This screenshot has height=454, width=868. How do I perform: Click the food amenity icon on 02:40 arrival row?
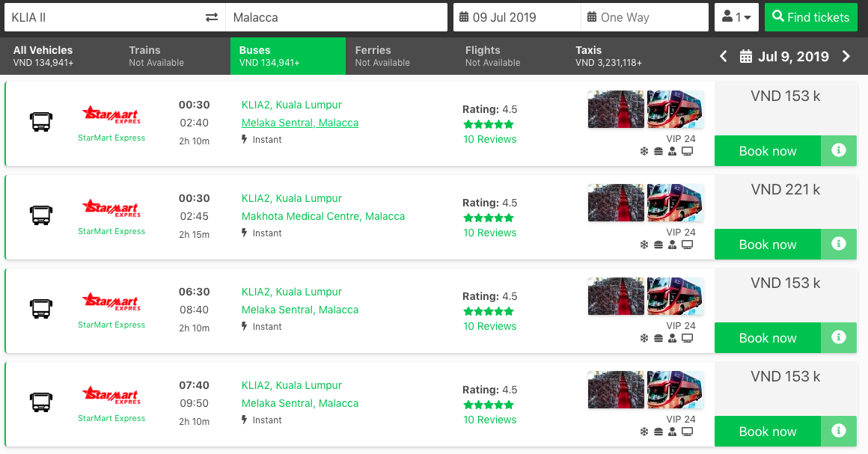pos(658,151)
